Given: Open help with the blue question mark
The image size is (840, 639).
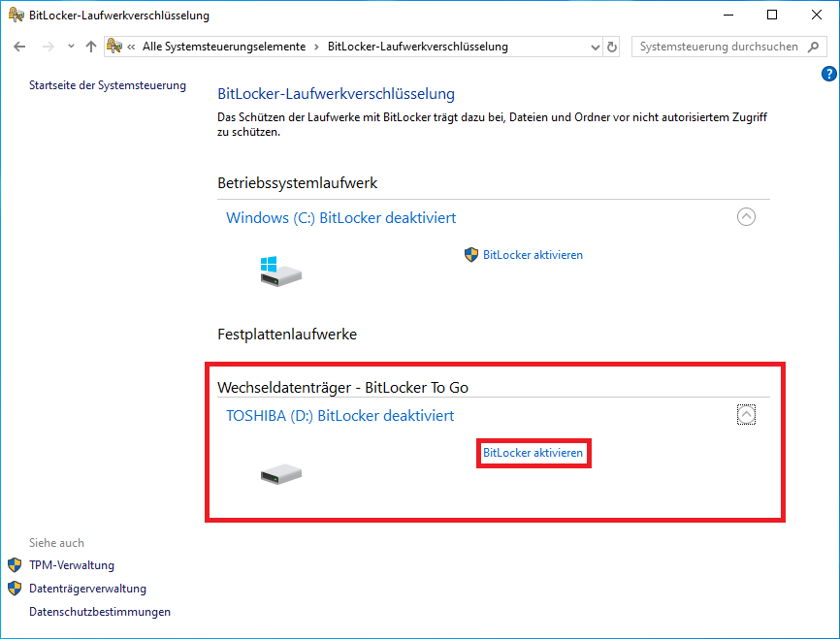Looking at the screenshot, I should 829,74.
